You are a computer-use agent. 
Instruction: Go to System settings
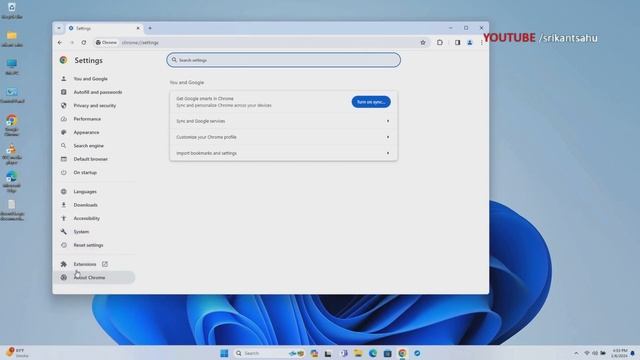pyautogui.click(x=81, y=232)
